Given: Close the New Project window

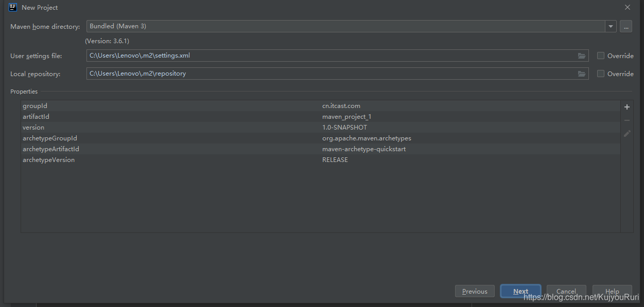Looking at the screenshot, I should [628, 7].
